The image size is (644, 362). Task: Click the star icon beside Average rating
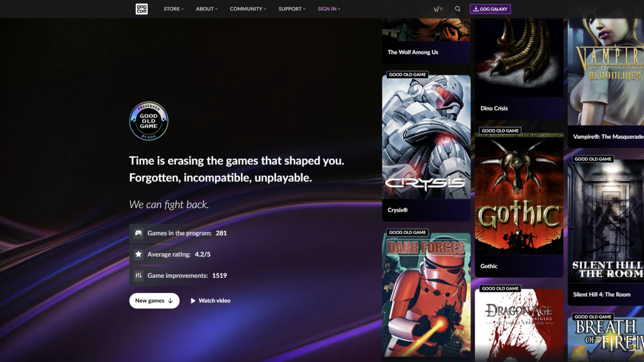(138, 254)
